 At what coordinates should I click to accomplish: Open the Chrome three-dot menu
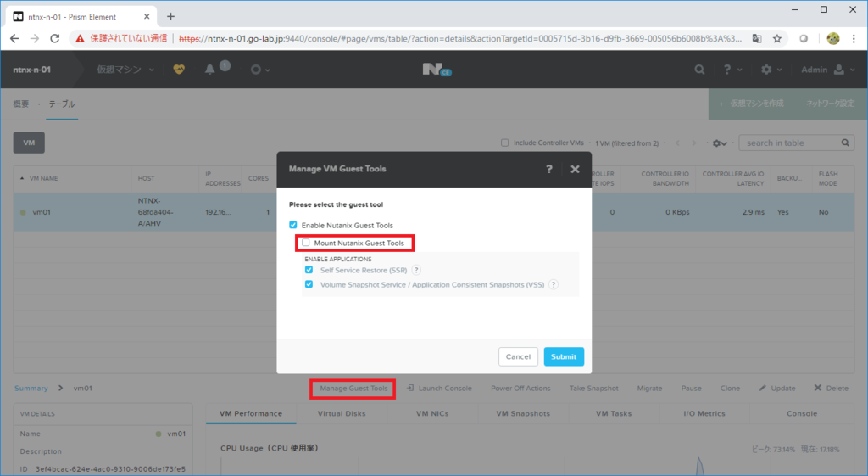pyautogui.click(x=854, y=38)
